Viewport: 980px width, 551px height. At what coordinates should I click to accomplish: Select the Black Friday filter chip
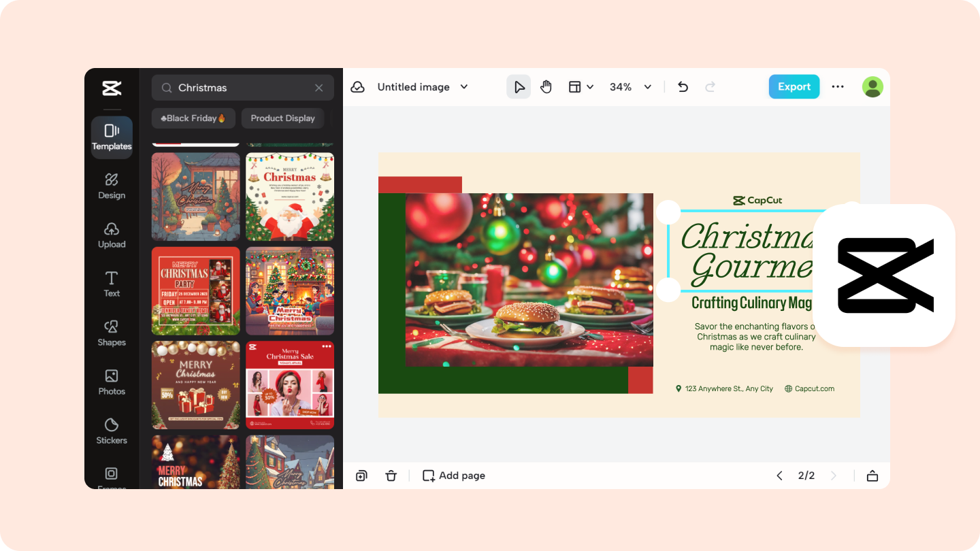click(x=193, y=118)
